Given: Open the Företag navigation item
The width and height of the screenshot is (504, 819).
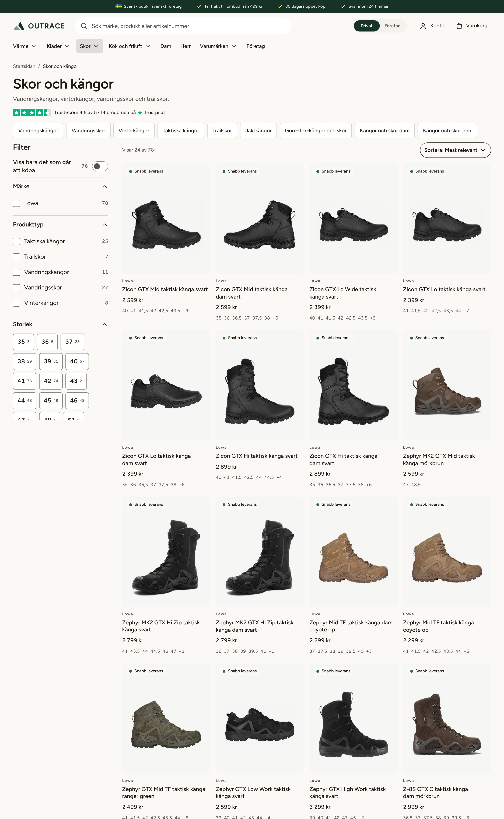Looking at the screenshot, I should tap(256, 46).
